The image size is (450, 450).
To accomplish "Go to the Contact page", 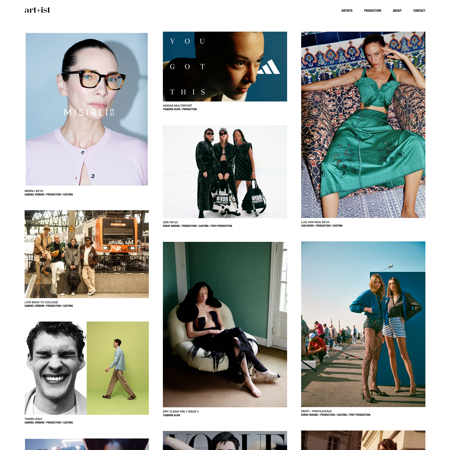I will pyautogui.click(x=419, y=11).
